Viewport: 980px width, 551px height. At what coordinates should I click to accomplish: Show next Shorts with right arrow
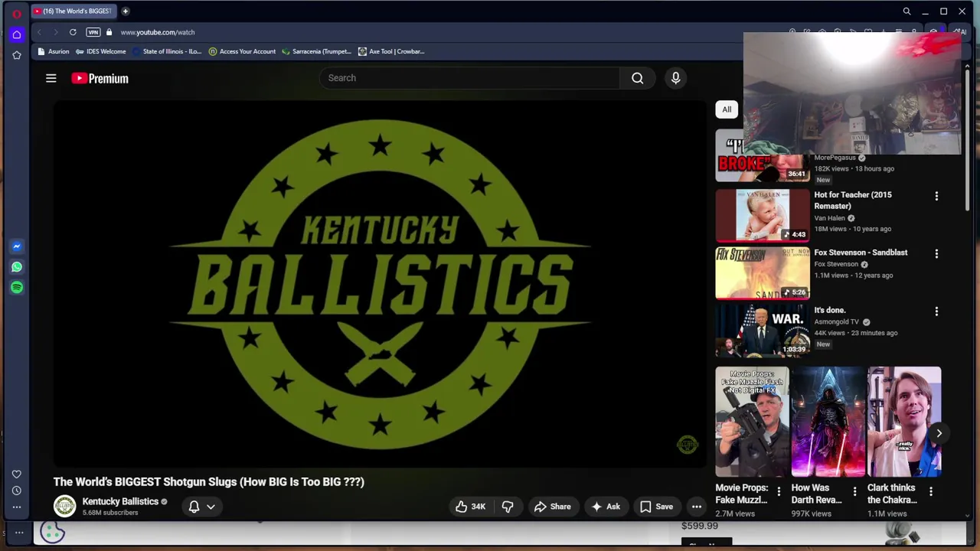pyautogui.click(x=939, y=433)
